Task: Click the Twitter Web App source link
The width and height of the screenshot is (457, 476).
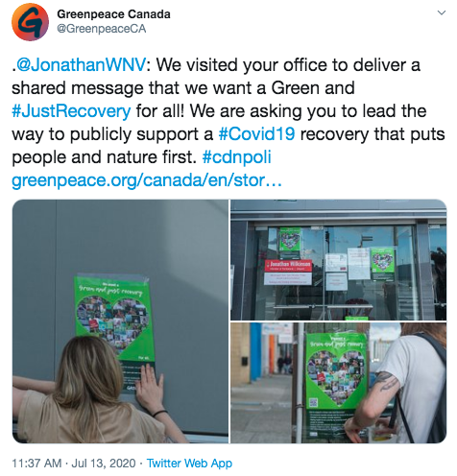Action: [189, 464]
